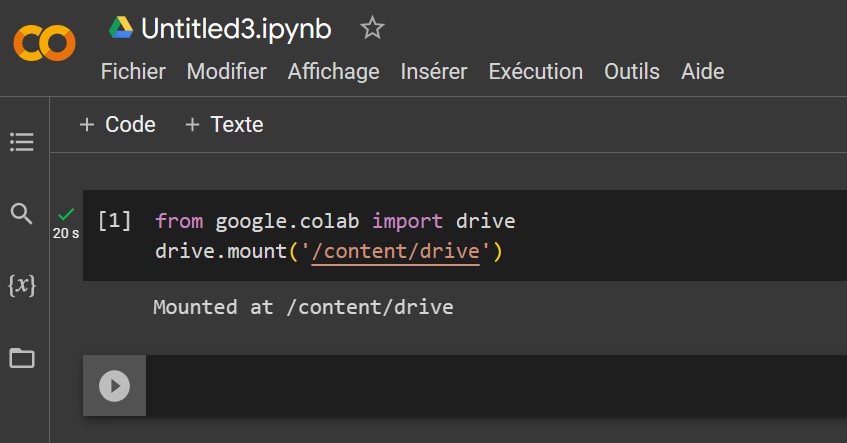Click the 20 s execution time label

pyautogui.click(x=66, y=233)
